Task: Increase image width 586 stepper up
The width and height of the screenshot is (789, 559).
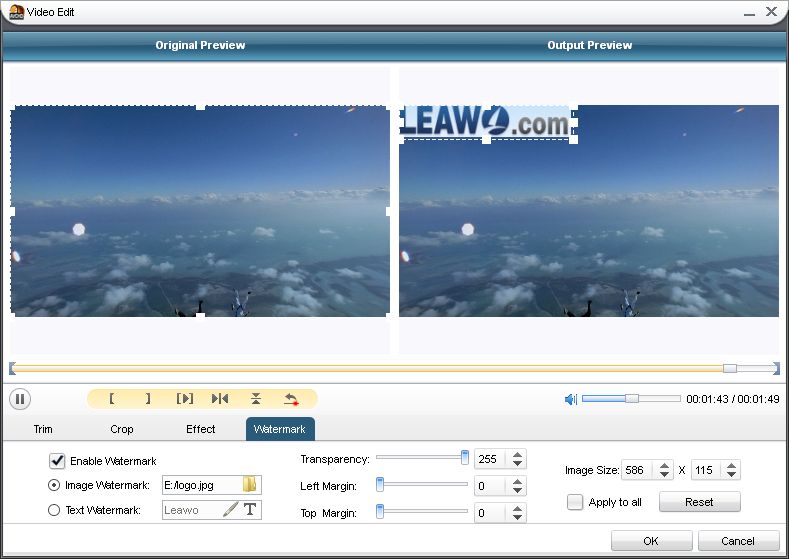Action: [x=664, y=465]
